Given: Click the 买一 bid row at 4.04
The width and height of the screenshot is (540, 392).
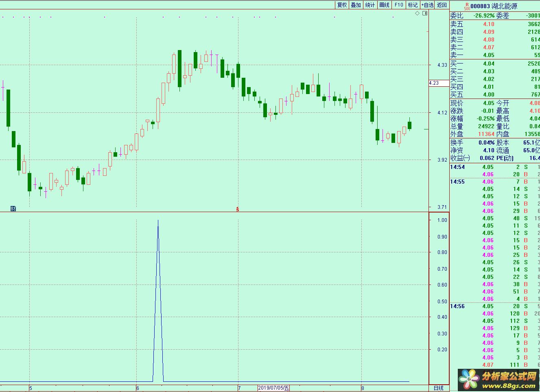Looking at the screenshot, I should pyautogui.click(x=495, y=64).
